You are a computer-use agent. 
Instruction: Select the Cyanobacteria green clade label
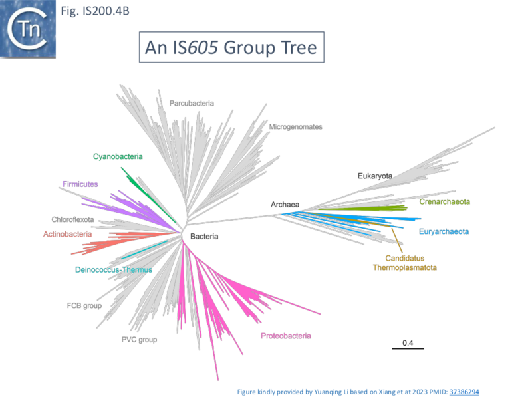pyautogui.click(x=118, y=156)
